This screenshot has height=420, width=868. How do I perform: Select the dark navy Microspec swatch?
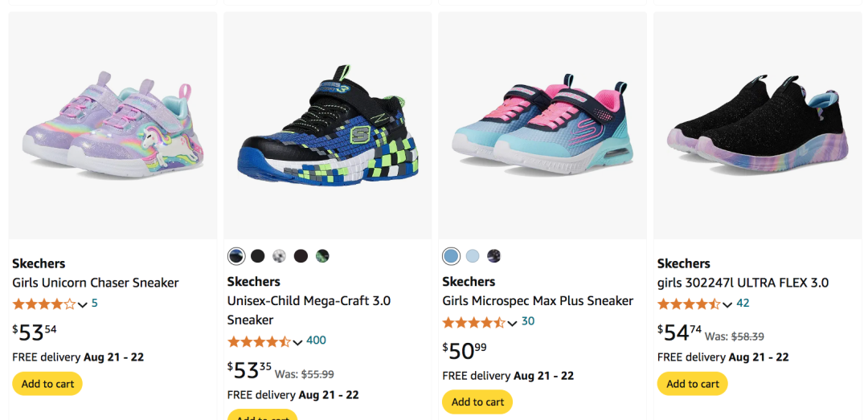(494, 256)
